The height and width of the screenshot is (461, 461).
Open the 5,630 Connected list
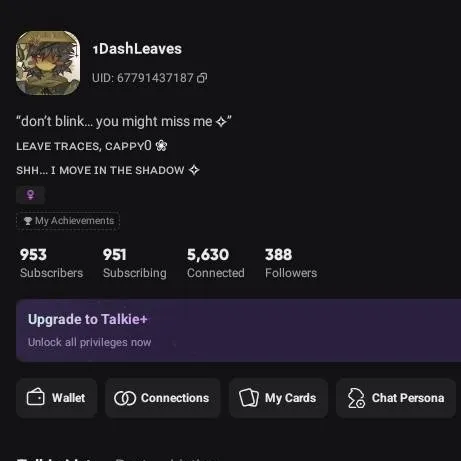click(x=216, y=263)
